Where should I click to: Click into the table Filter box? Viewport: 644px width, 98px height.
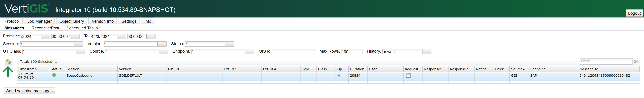(x=606, y=61)
